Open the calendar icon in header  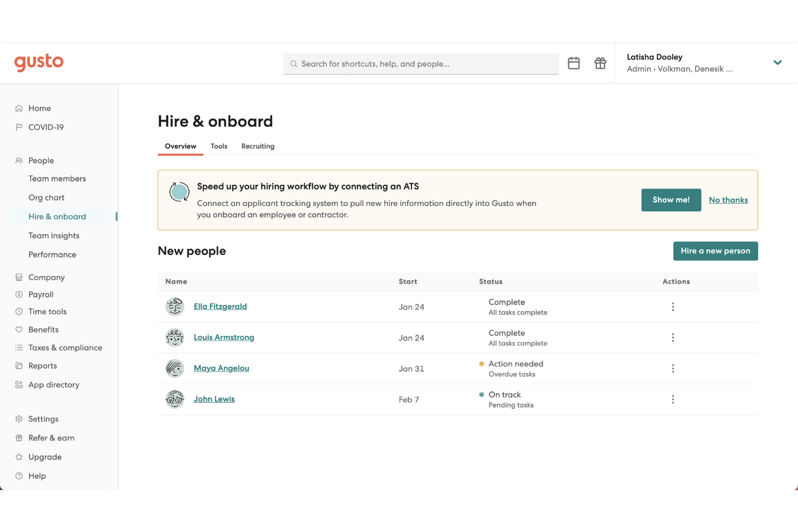(574, 63)
